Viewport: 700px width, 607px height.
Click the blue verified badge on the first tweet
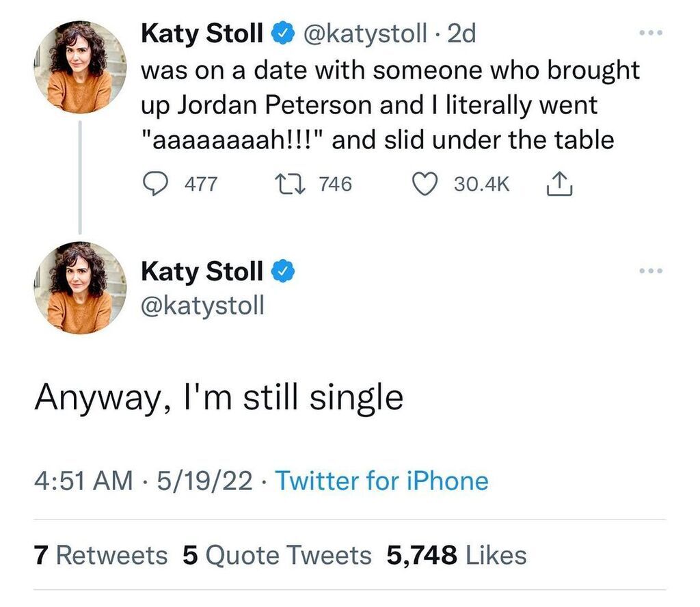point(282,33)
